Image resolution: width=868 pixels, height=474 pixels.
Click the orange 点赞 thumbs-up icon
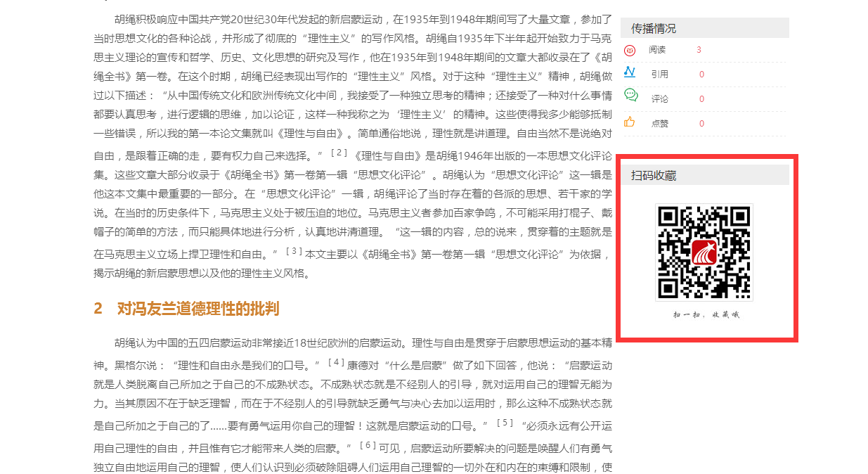[x=629, y=122]
